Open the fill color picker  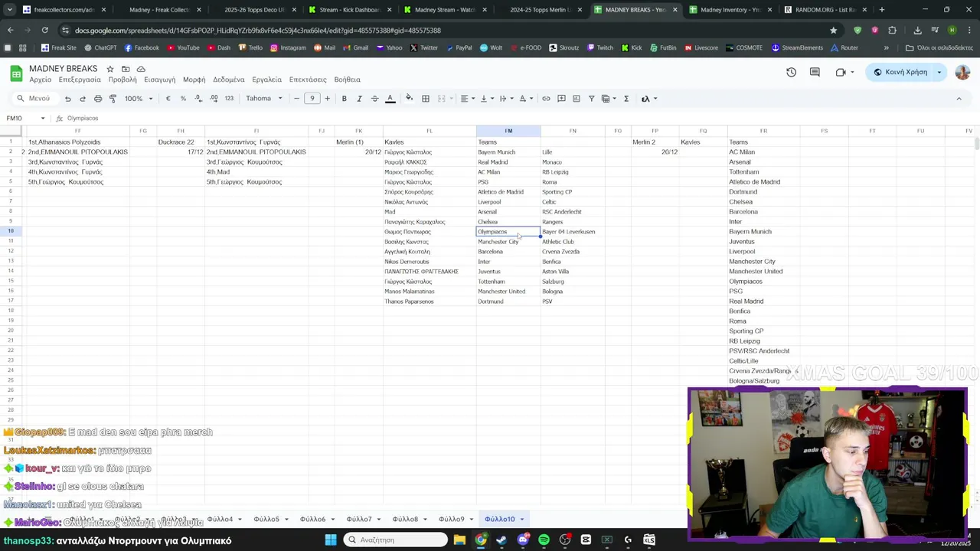pos(410,99)
